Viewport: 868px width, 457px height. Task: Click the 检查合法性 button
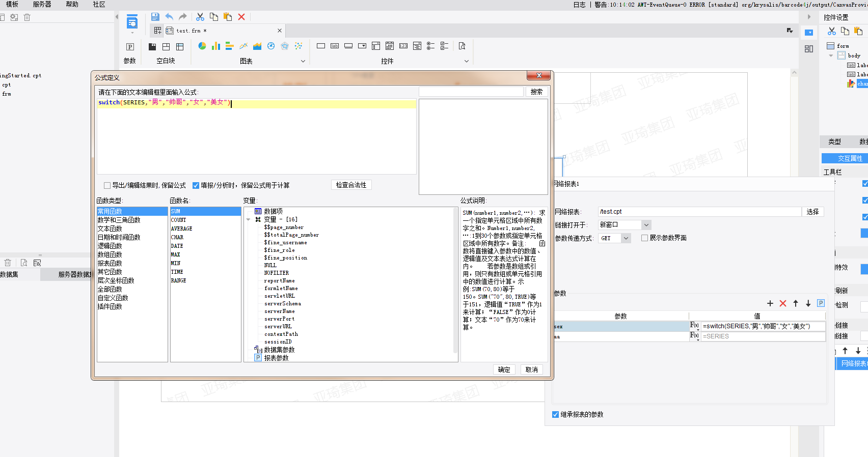click(351, 185)
